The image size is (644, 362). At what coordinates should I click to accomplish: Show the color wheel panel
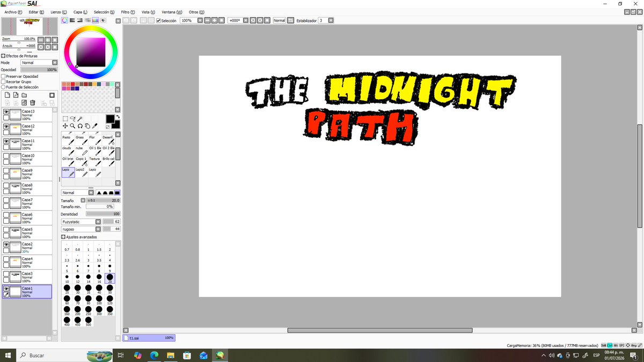(x=64, y=20)
